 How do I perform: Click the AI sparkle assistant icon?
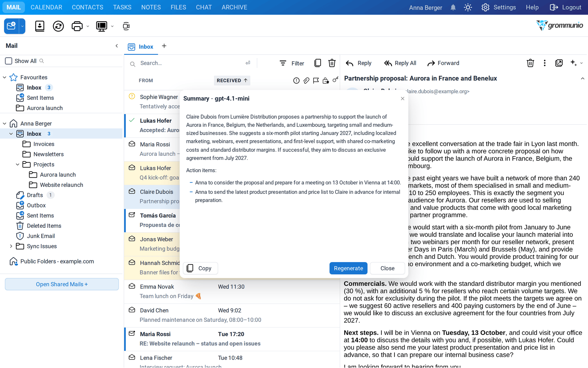574,63
